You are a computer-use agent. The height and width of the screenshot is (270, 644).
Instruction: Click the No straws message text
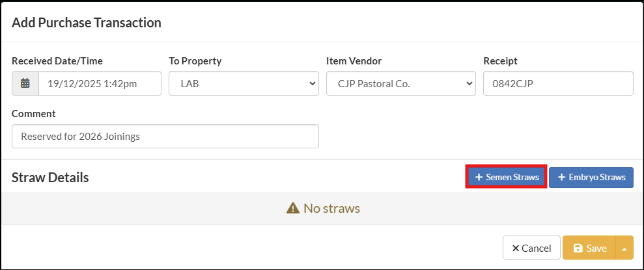pyautogui.click(x=331, y=209)
